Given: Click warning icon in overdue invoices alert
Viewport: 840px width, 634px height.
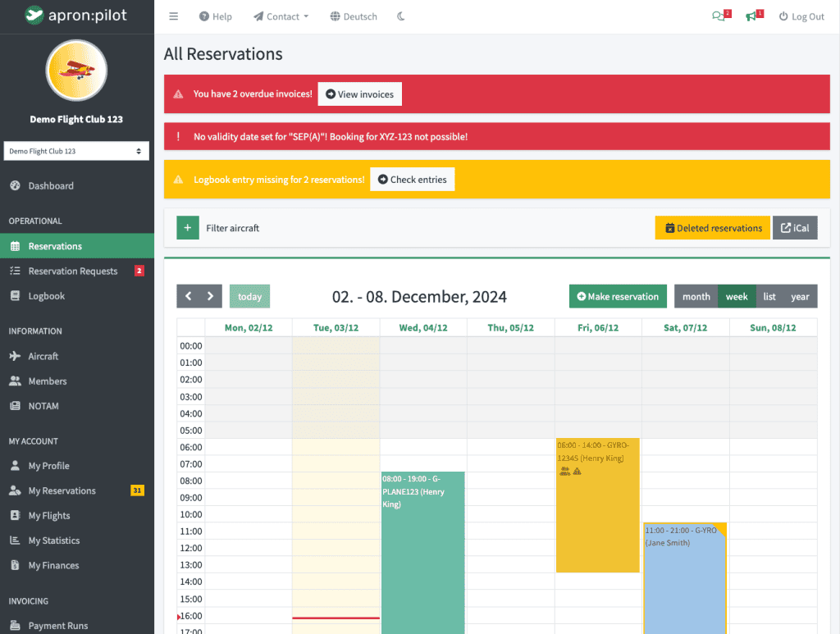Looking at the screenshot, I should click(x=178, y=94).
